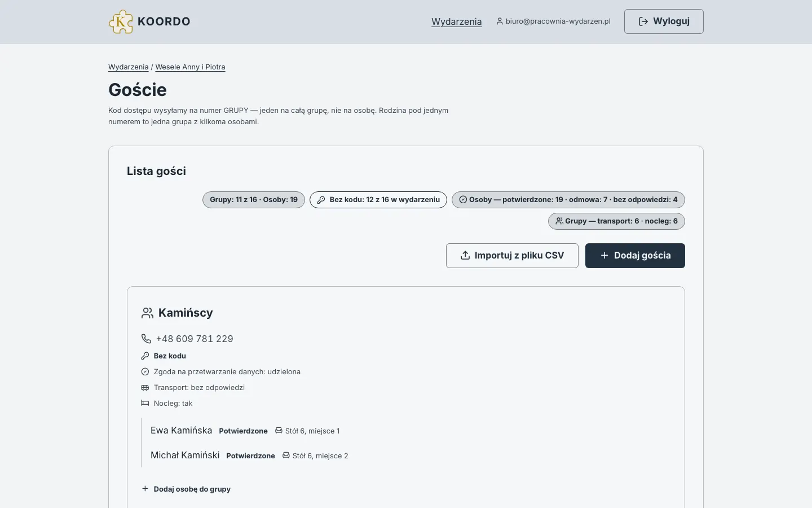
Task: Click the key icon in the Bez kodu badge
Action: pos(321,200)
